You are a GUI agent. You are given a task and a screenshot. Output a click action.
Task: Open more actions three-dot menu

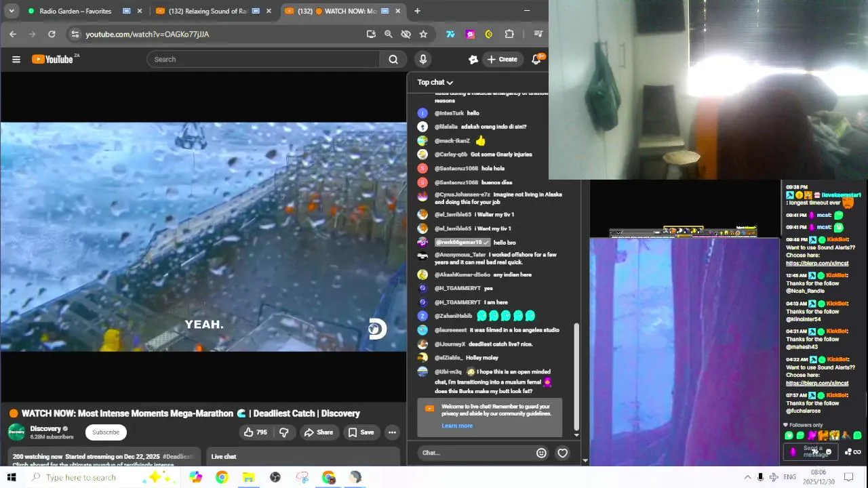point(392,432)
